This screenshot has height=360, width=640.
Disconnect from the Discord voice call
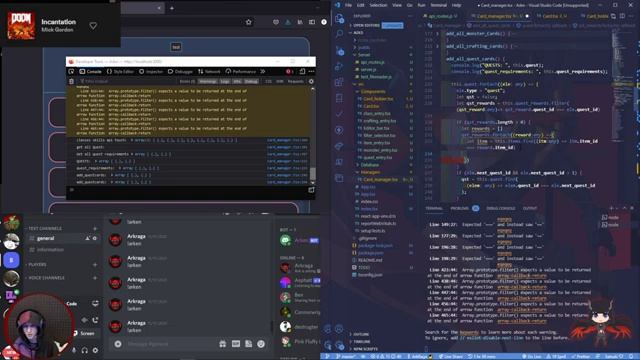pyautogui.click(x=95, y=320)
